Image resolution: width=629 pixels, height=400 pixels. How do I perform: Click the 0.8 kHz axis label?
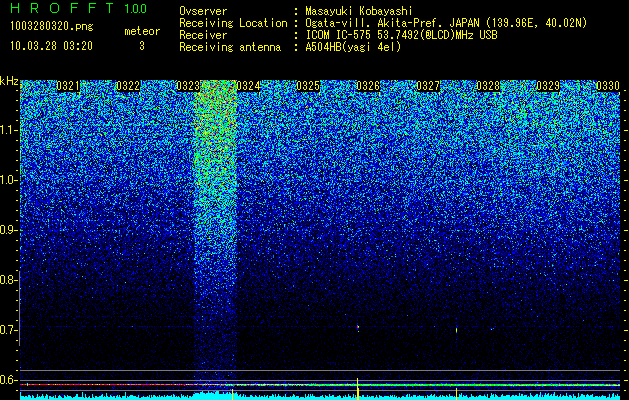(x=9, y=280)
